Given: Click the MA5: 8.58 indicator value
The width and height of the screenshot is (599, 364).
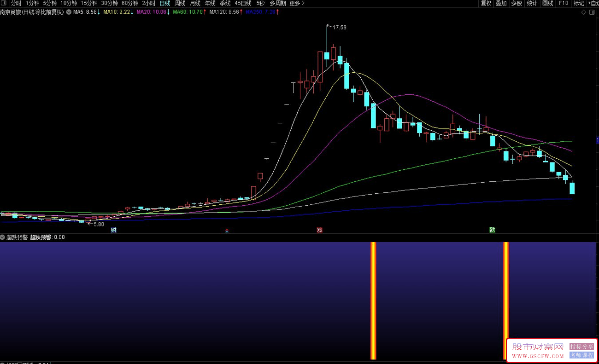Looking at the screenshot, I should [86, 12].
